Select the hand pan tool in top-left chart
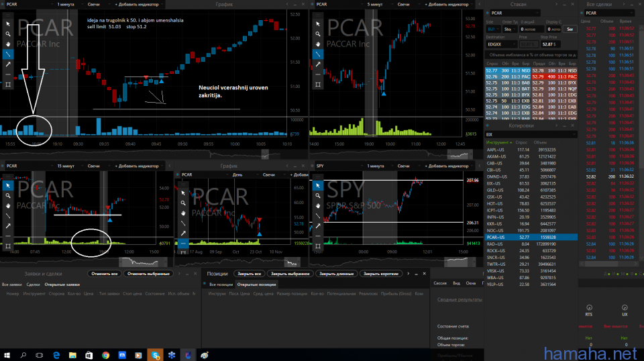This screenshot has height=361, width=644. click(x=8, y=44)
